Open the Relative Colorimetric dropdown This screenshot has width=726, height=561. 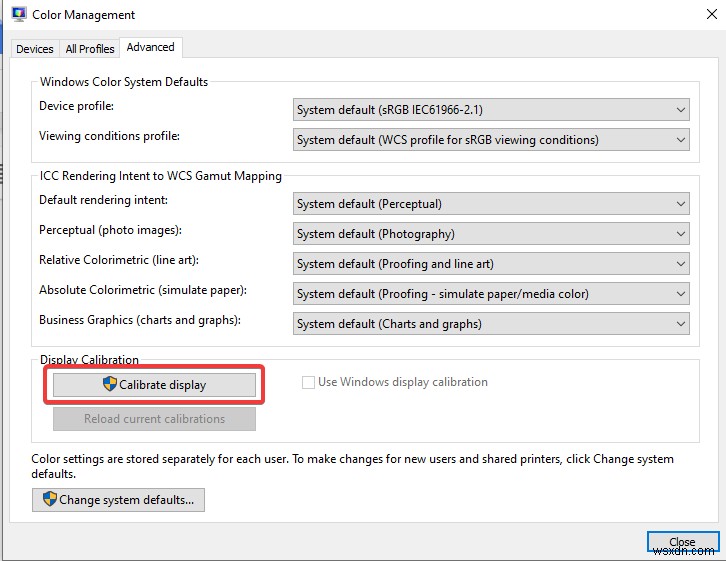(492, 264)
